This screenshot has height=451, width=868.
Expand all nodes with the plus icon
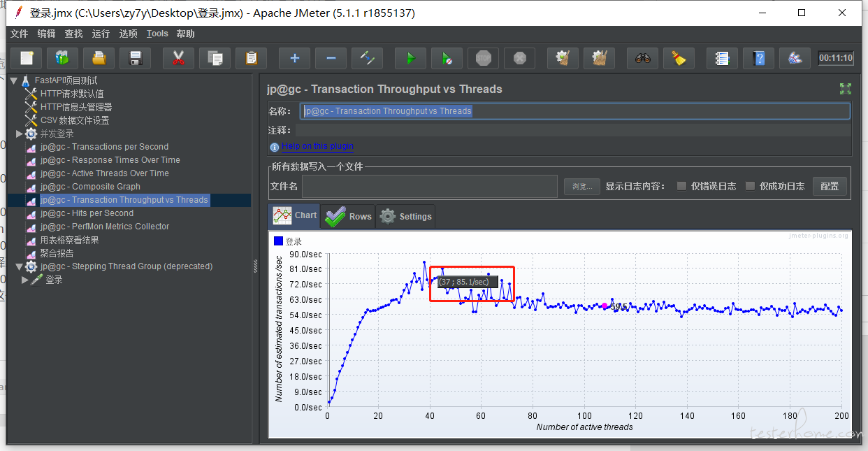(295, 58)
